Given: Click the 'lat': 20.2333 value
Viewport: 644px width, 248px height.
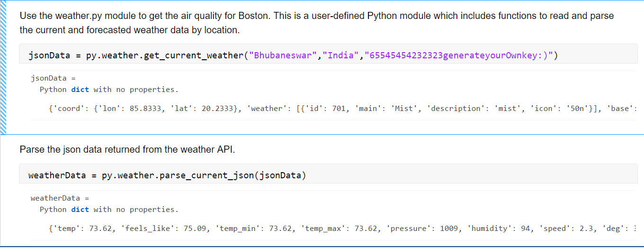Looking at the screenshot, I should click(x=204, y=108).
